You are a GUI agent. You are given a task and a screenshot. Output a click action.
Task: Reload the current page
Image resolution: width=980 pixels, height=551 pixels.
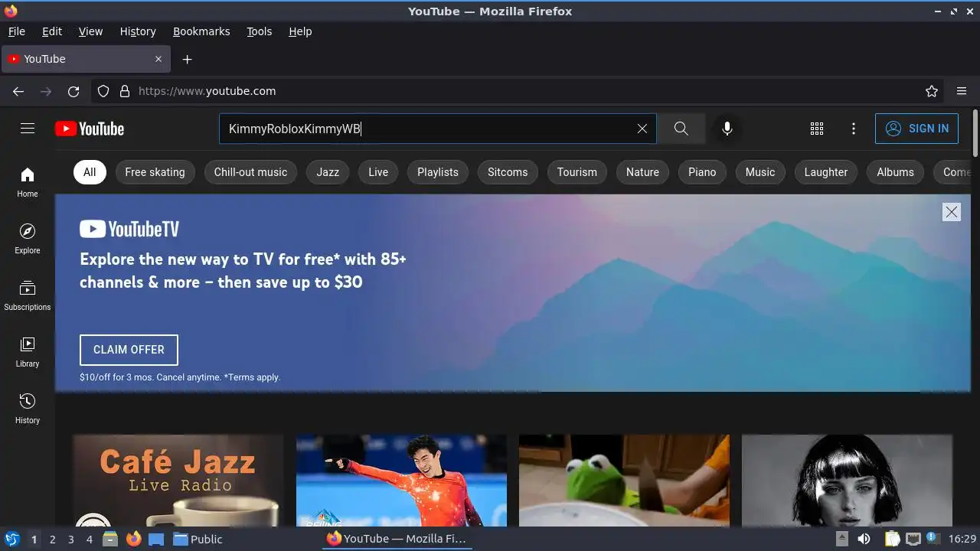point(73,91)
